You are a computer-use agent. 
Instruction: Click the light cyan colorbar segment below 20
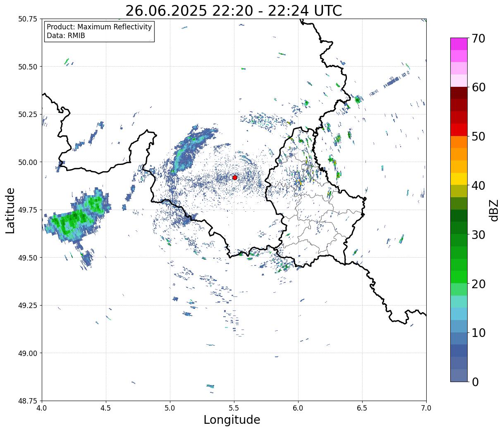coord(459,302)
